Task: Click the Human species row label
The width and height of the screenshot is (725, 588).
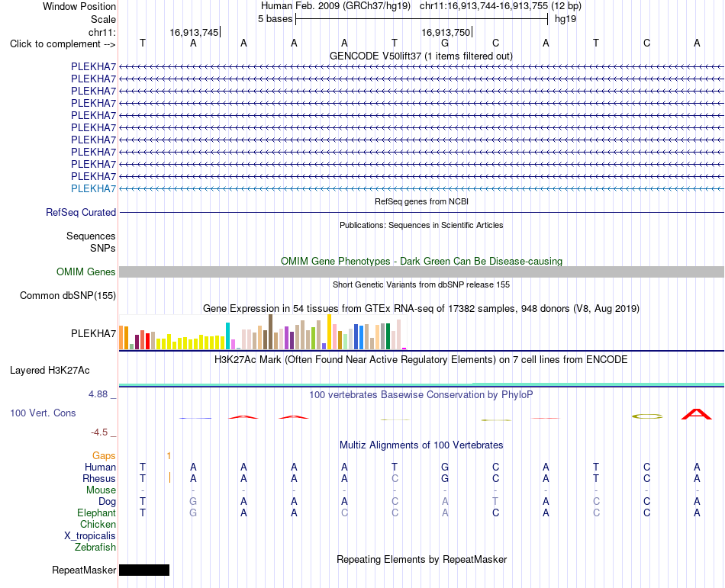Action: (100, 468)
